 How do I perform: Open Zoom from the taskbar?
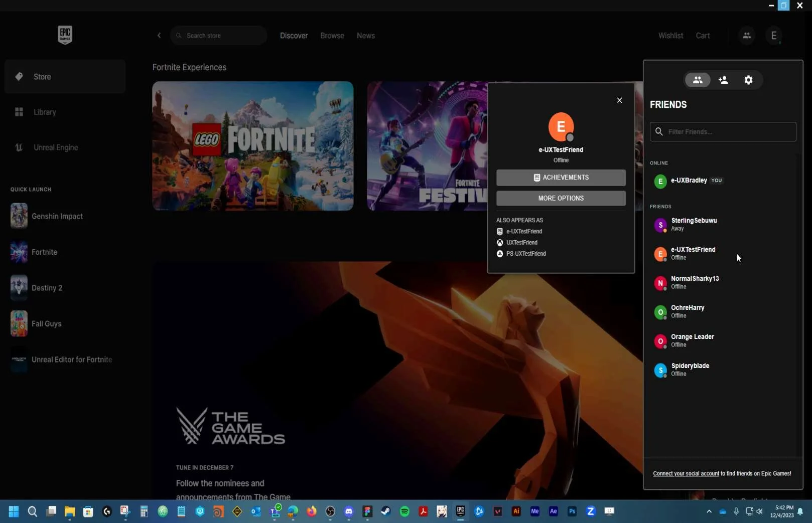click(590, 511)
